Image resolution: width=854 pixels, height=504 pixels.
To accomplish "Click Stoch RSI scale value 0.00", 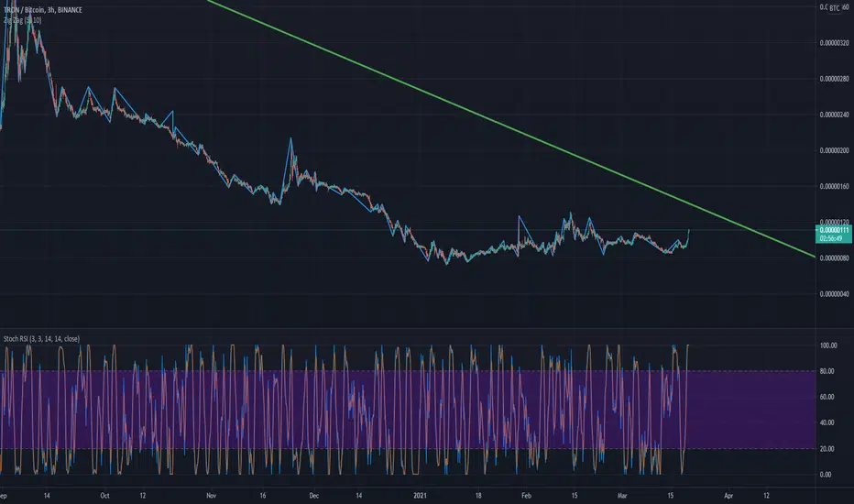I will [x=826, y=475].
